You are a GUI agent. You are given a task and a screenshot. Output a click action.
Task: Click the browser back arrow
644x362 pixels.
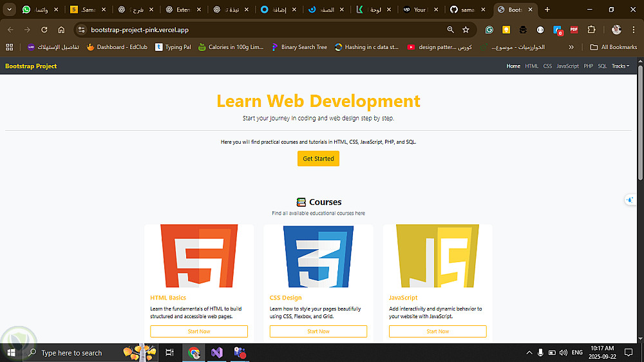click(10, 30)
